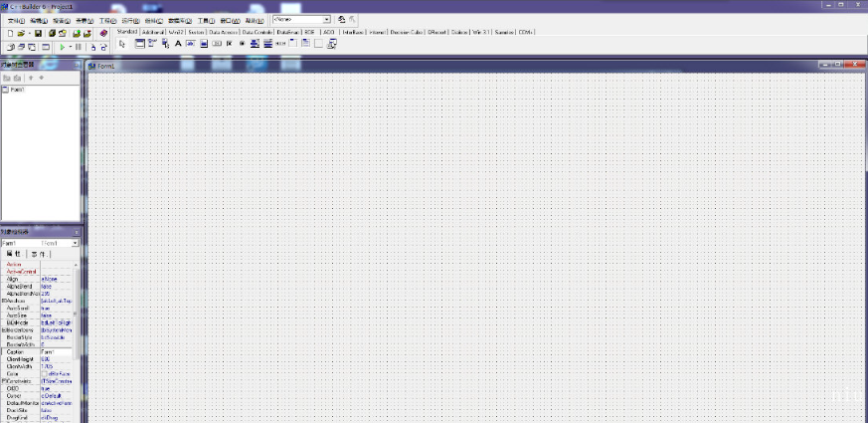Click the AlphaBlend property value false
Viewport: 868px width, 423px height.
tap(57, 287)
